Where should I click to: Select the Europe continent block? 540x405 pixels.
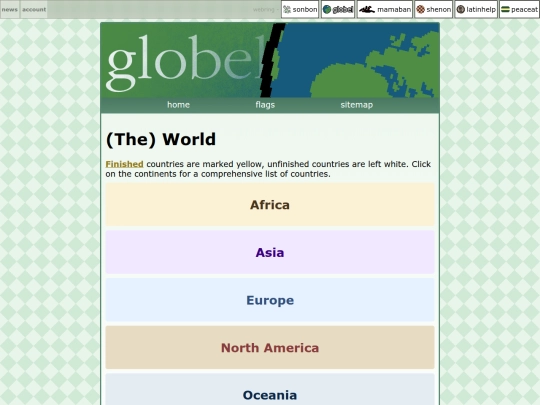click(270, 300)
